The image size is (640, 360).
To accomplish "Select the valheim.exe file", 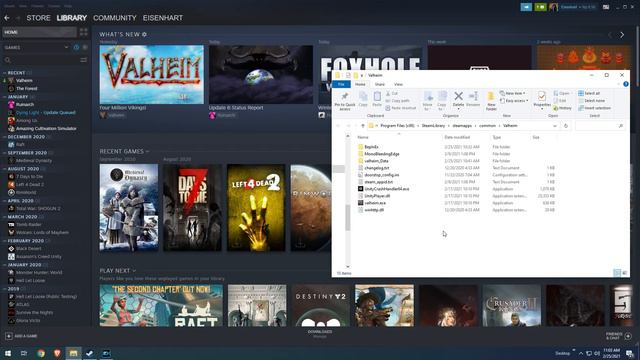I will pos(375,203).
